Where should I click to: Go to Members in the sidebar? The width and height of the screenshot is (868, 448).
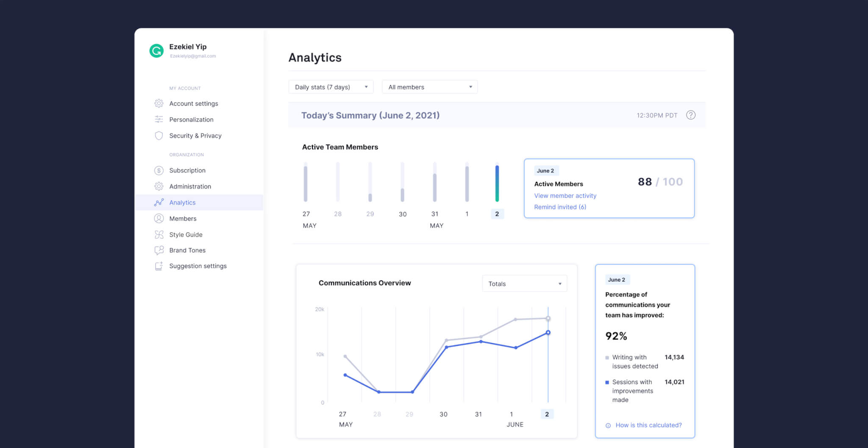click(x=183, y=218)
